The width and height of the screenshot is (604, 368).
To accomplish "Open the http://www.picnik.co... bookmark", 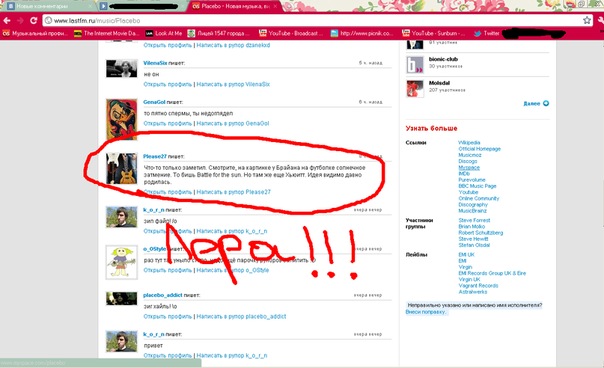I will [362, 34].
